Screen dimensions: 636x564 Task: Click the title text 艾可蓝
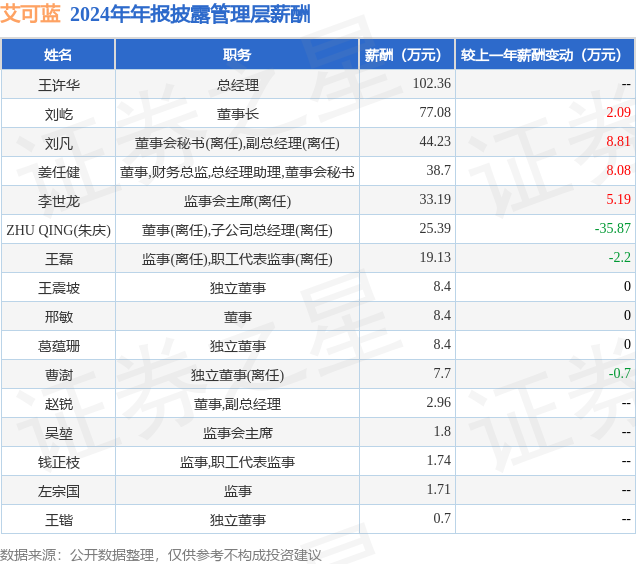(x=31, y=14)
